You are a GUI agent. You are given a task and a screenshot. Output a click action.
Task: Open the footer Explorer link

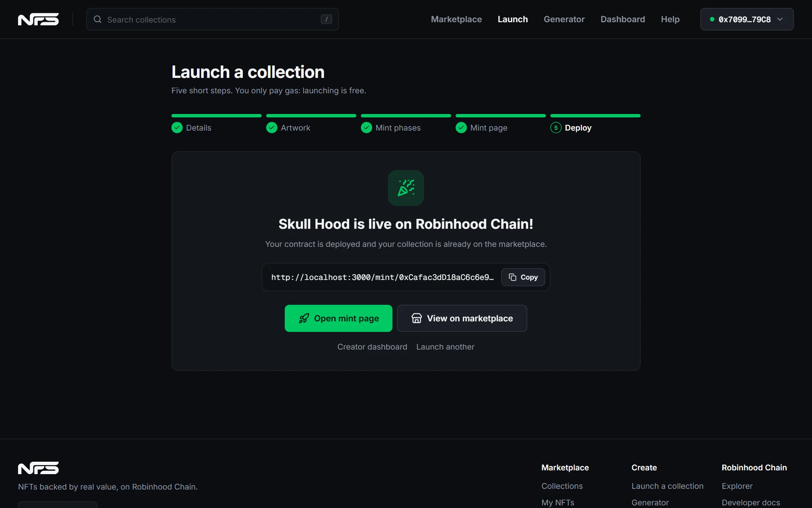click(737, 486)
